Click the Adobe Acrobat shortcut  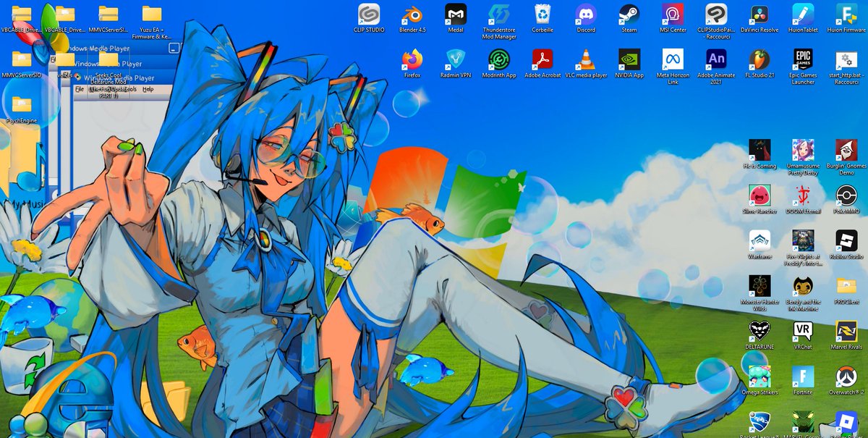click(542, 59)
